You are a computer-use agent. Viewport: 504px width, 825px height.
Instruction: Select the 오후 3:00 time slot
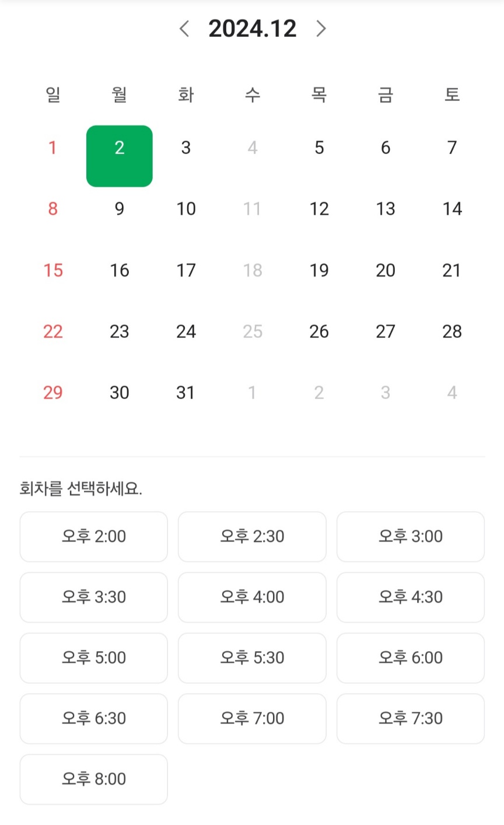[411, 537]
